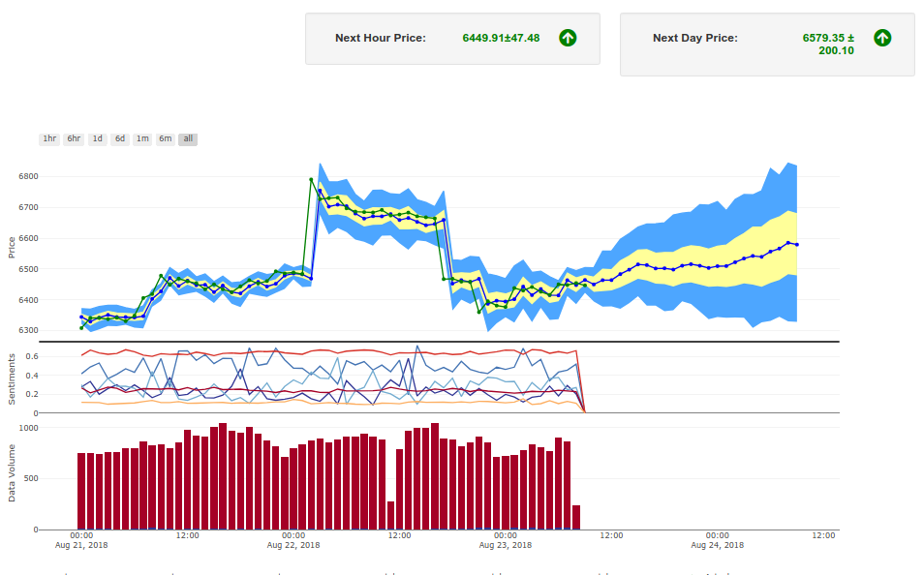Click the Next Hour Price value 6449.91±47.48

coord(501,38)
